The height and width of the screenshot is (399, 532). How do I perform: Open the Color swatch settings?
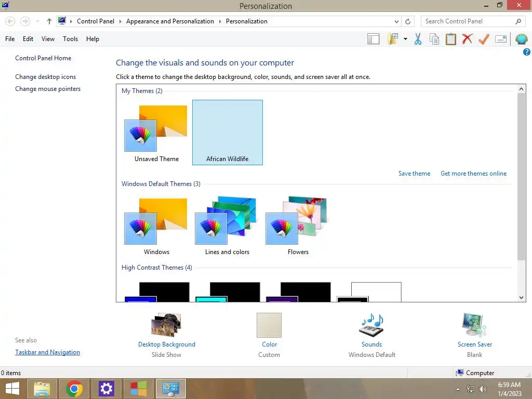tap(269, 325)
